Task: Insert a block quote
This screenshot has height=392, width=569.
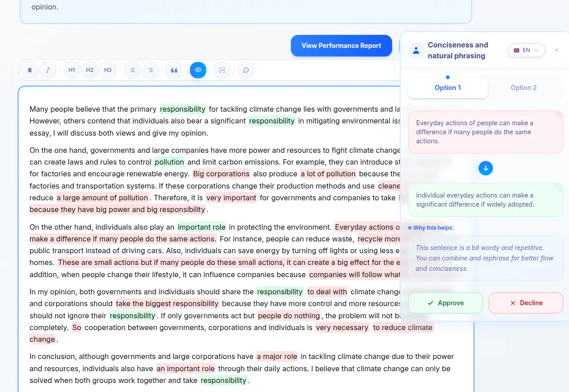Action: (x=174, y=70)
